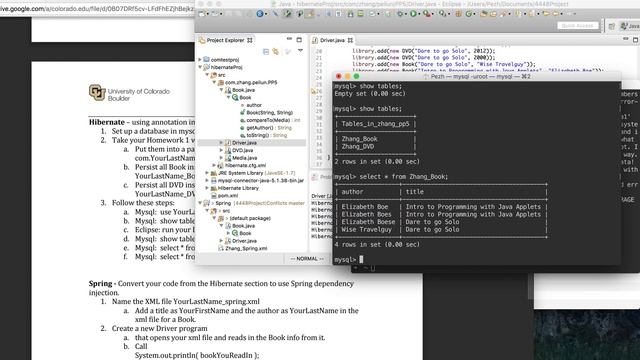Select the DVD.java tree item
The image size is (640, 360).
(x=242, y=150)
